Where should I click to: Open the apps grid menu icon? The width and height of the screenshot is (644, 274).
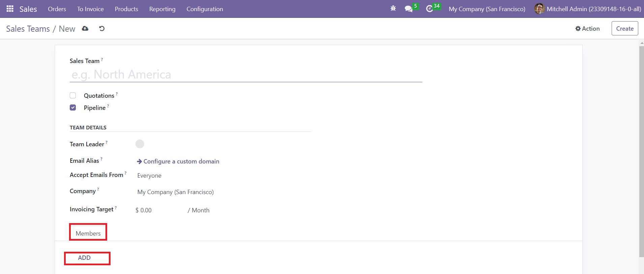pyautogui.click(x=10, y=9)
